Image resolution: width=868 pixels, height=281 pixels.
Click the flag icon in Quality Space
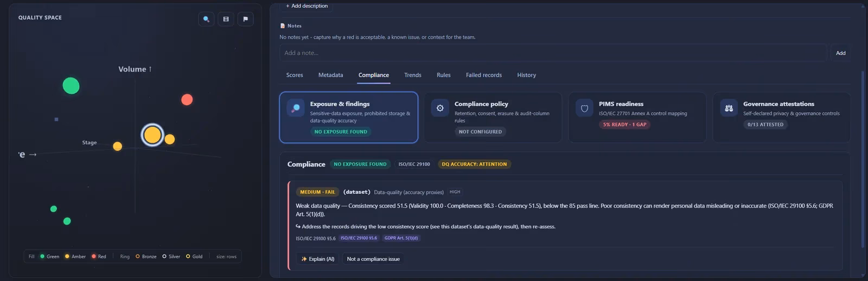click(245, 19)
